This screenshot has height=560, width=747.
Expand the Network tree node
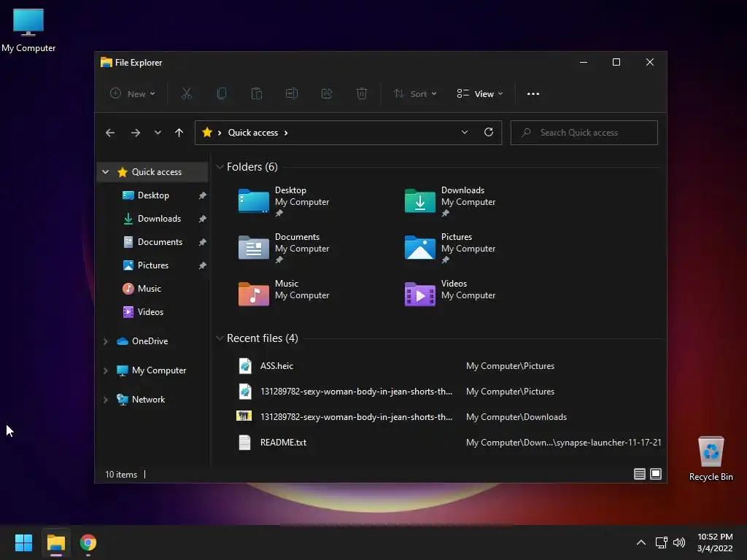[106, 400]
